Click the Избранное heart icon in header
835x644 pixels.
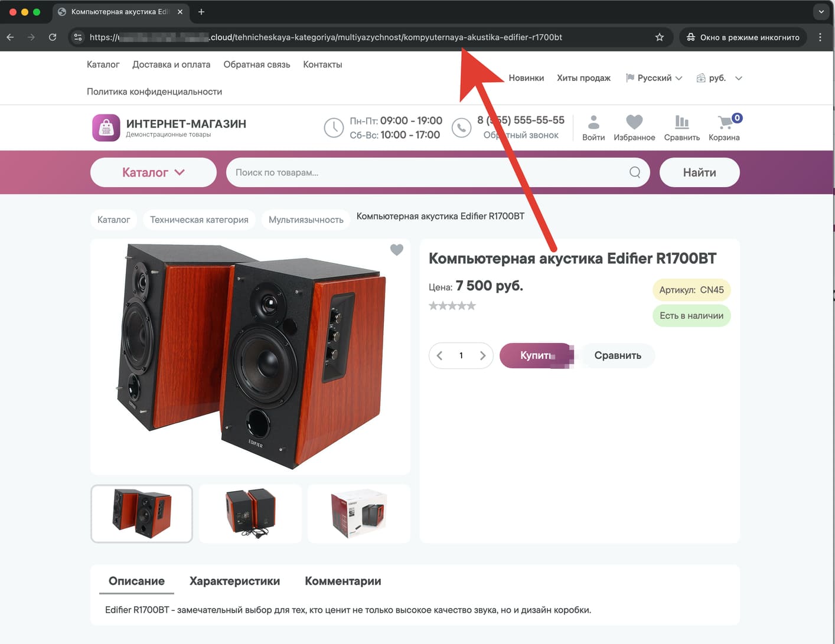click(634, 122)
